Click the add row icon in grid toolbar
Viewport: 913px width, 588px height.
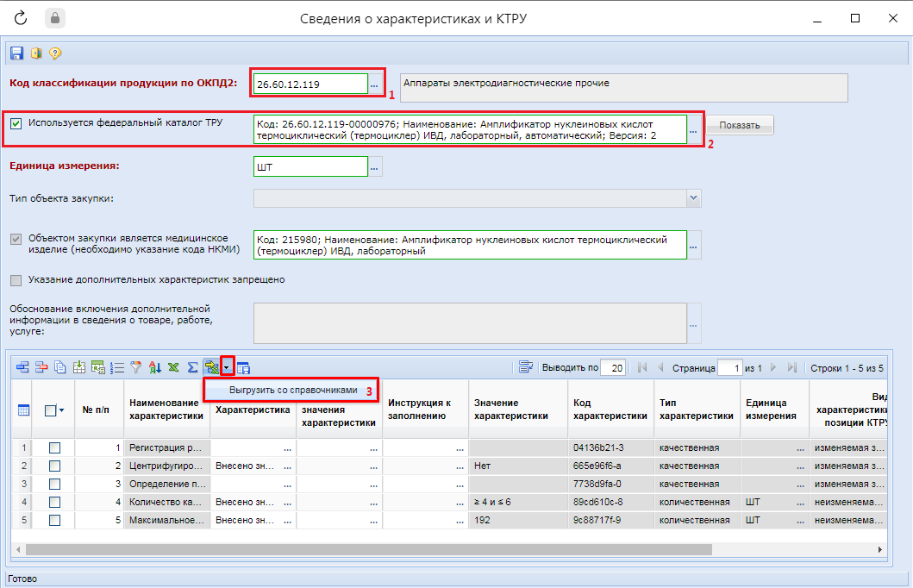[22, 368]
